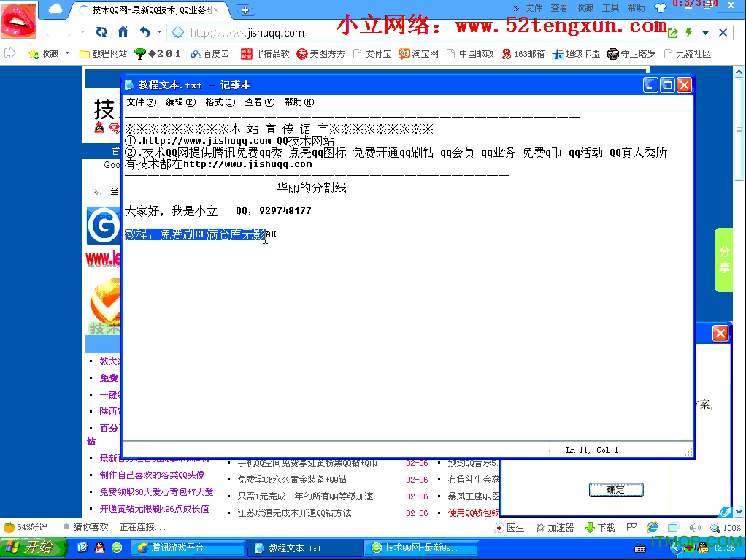Click the 确定 button in dialog
This screenshot has width=746, height=560.
(615, 490)
